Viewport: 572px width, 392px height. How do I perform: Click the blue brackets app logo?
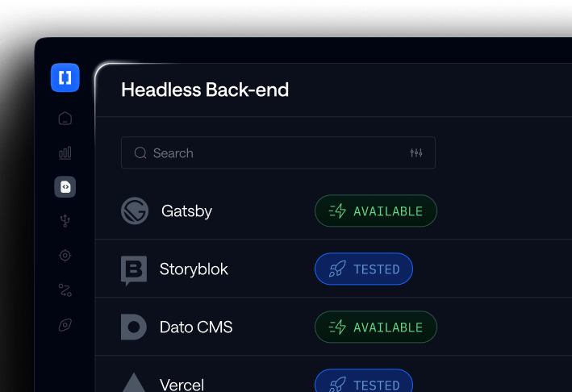[x=65, y=77]
